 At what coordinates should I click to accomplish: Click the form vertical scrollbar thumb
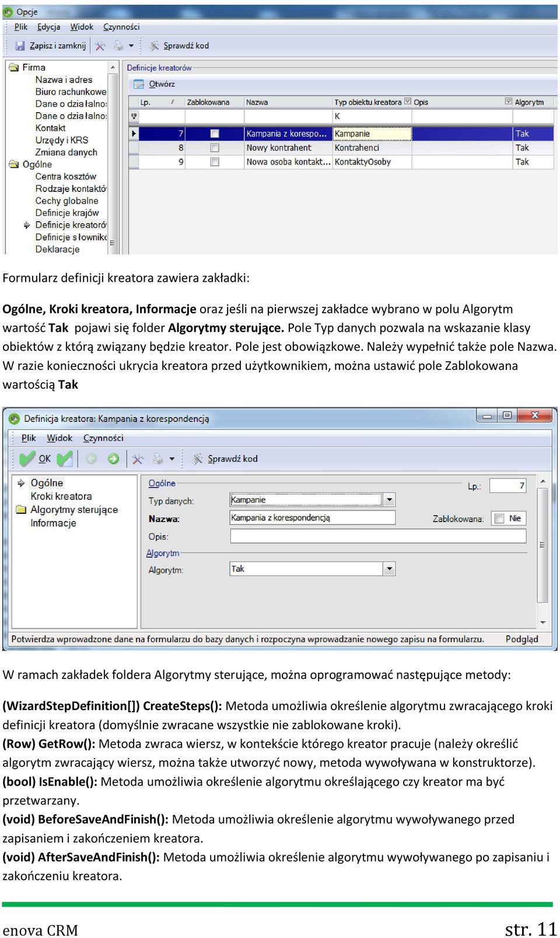tap(542, 545)
